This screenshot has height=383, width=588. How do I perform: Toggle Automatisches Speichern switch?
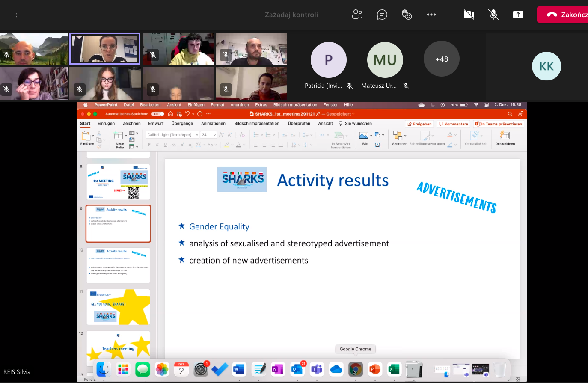click(x=158, y=114)
